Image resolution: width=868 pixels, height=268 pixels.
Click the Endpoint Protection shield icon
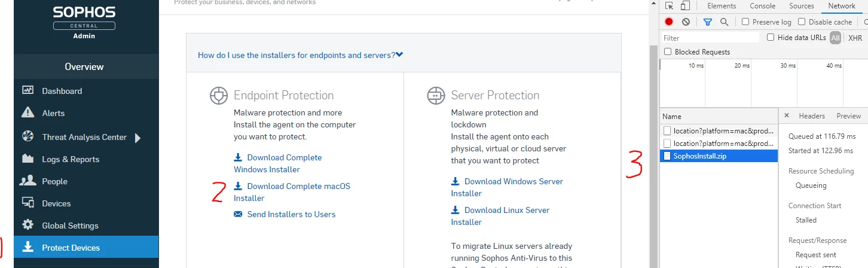point(219,96)
